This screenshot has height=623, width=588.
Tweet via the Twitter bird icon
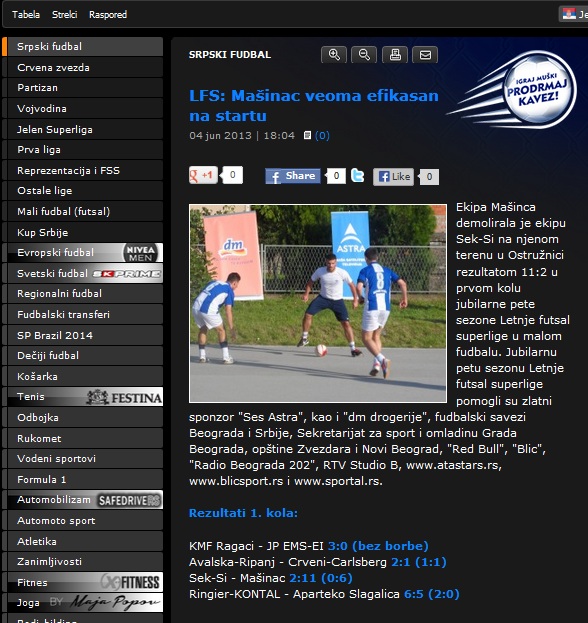(357, 175)
